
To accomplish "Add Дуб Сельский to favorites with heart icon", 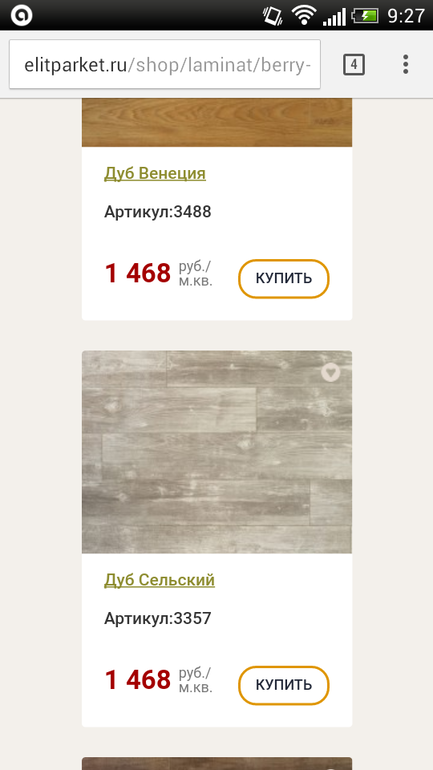I will click(330, 373).
